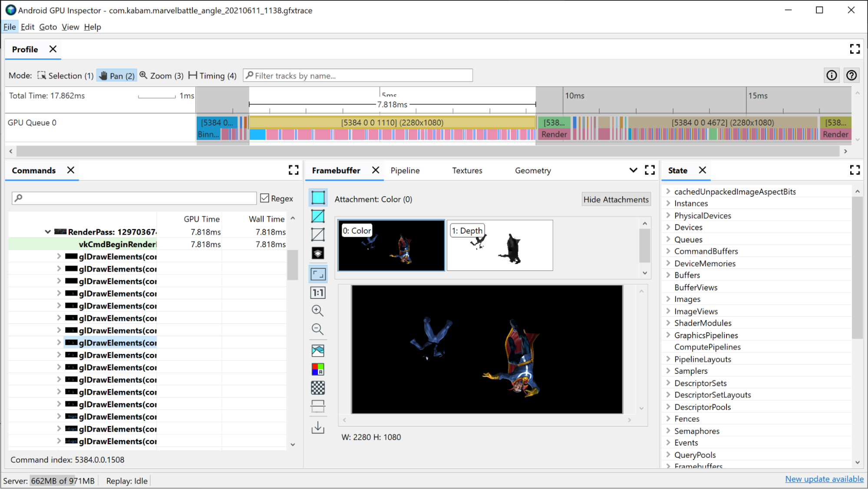Enable Timing mode (4) tool

211,76
